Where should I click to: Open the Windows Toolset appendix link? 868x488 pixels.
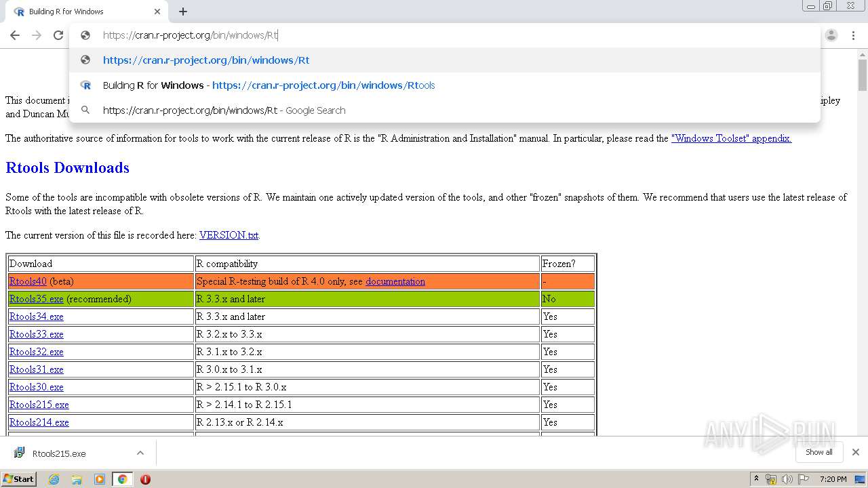point(731,138)
